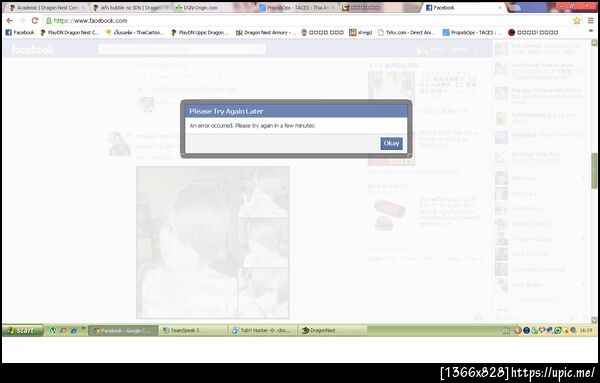Open the PlayDN Uppic Dragon bookmark
Image resolution: width=600 pixels, height=383 pixels.
[x=199, y=33]
